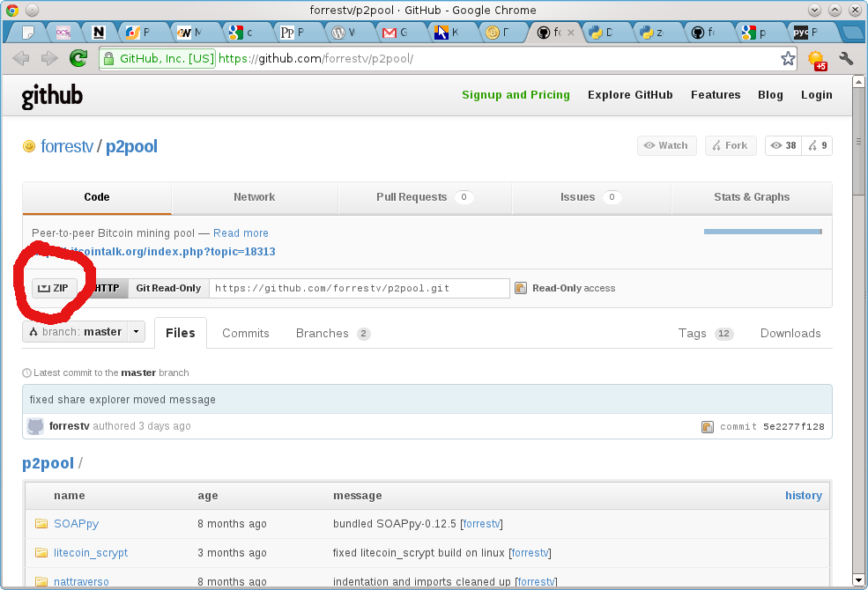Open the Network tab
868x590 pixels.
(254, 197)
